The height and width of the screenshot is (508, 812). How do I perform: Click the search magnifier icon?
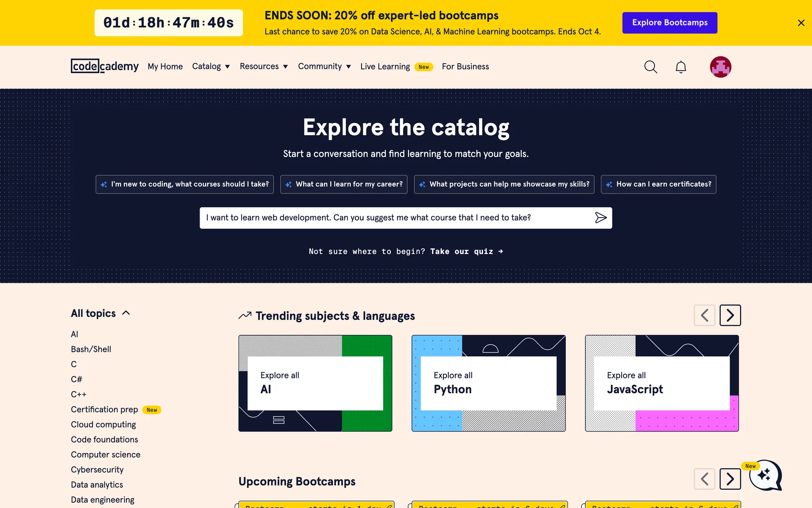point(650,67)
